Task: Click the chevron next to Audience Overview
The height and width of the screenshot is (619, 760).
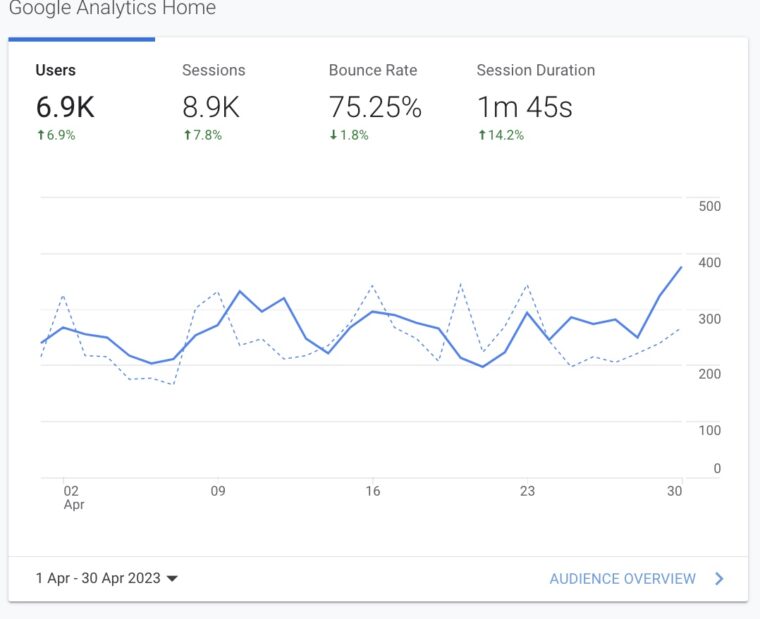Action: 719,578
